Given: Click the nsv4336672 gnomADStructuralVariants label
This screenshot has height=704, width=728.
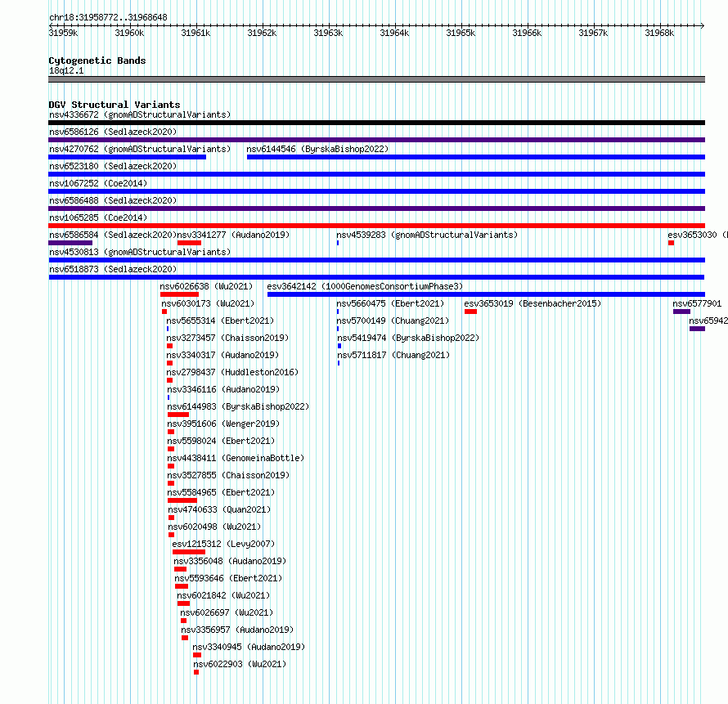Looking at the screenshot, I should 140,114.
